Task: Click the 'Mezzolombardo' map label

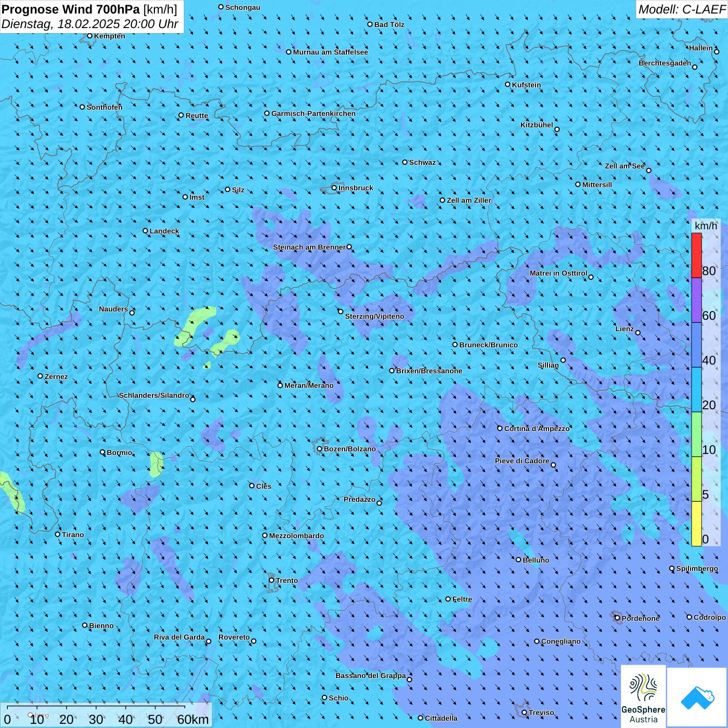Action: coord(296,536)
